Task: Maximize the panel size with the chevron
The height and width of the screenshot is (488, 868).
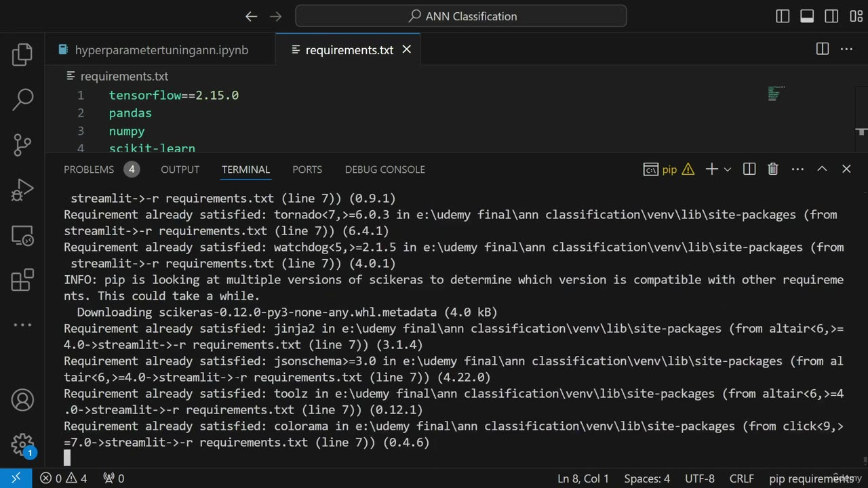Action: coord(822,169)
